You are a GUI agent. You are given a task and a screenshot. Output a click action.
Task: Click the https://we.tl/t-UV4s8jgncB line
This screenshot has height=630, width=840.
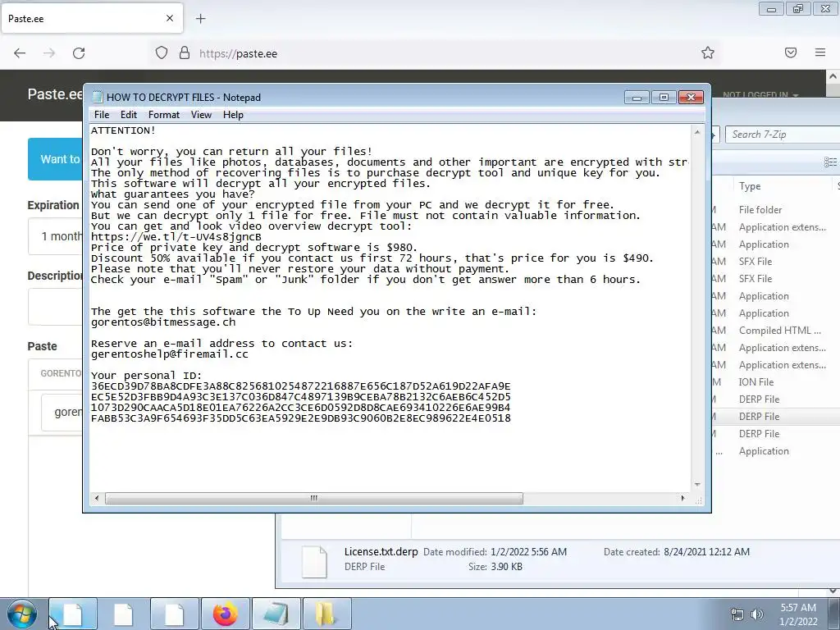click(176, 237)
